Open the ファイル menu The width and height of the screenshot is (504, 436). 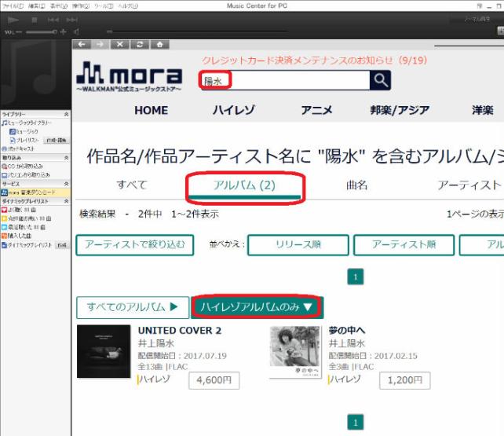point(13,6)
